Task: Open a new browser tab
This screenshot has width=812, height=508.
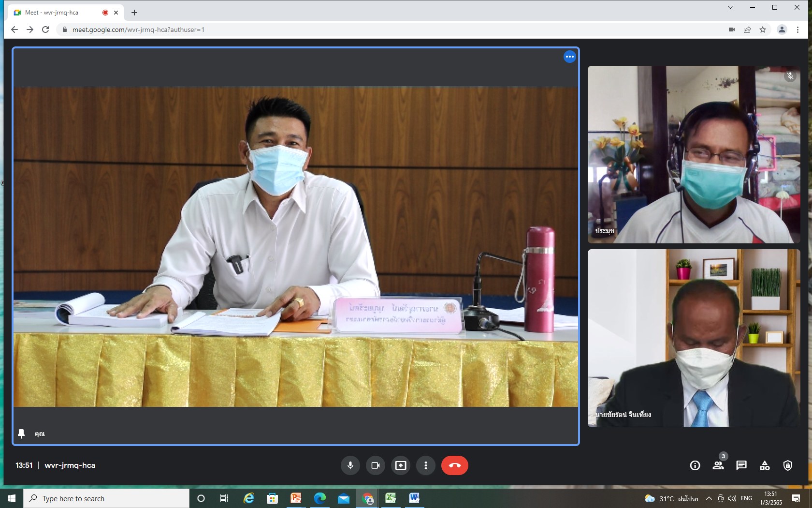Action: pyautogui.click(x=134, y=13)
